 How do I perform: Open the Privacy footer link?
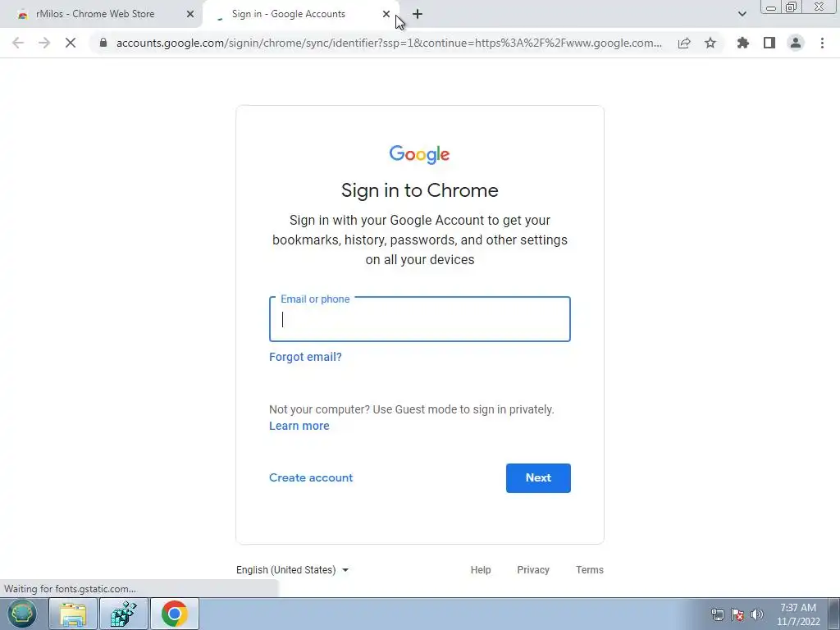pyautogui.click(x=533, y=570)
